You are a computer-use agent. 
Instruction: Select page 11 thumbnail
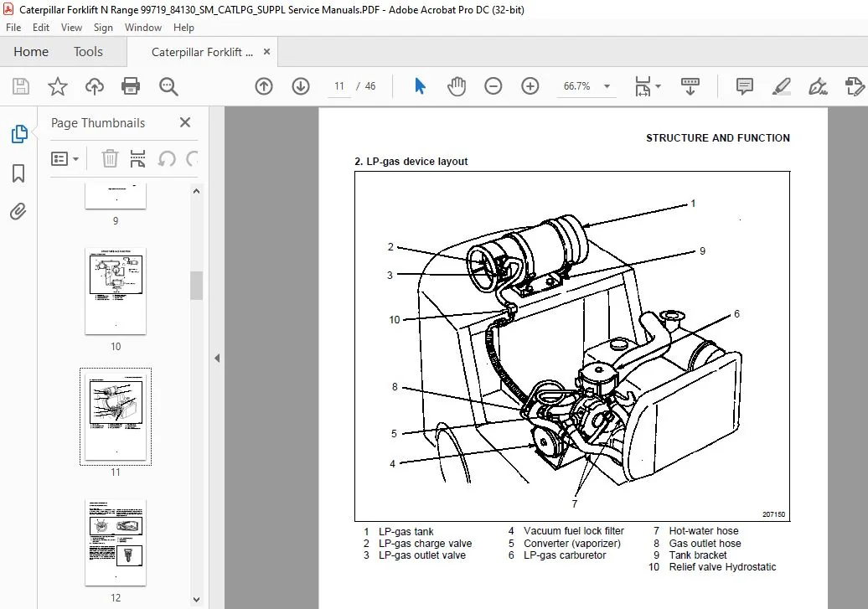[116, 416]
